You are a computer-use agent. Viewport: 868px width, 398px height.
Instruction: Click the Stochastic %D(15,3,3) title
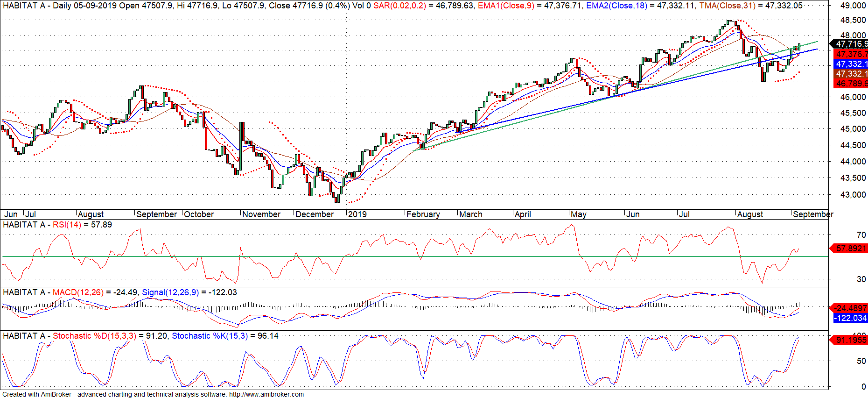pyautogui.click(x=95, y=336)
